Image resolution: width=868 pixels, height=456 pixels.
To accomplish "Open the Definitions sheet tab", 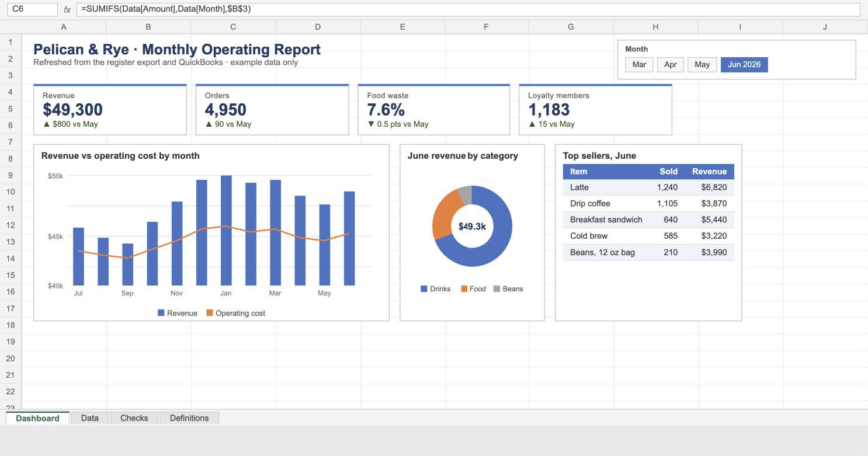I will pyautogui.click(x=189, y=418).
